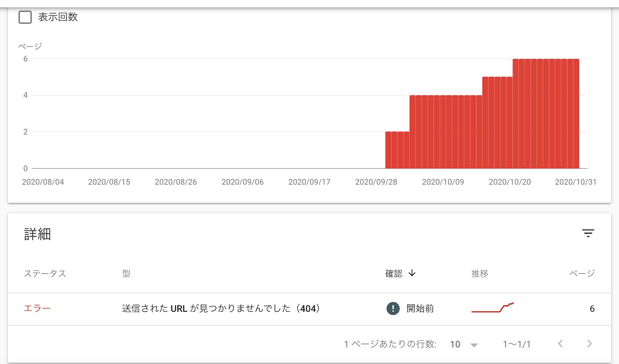Click the 2020/09/06 date axis label
This screenshot has height=364, width=619.
point(243,182)
